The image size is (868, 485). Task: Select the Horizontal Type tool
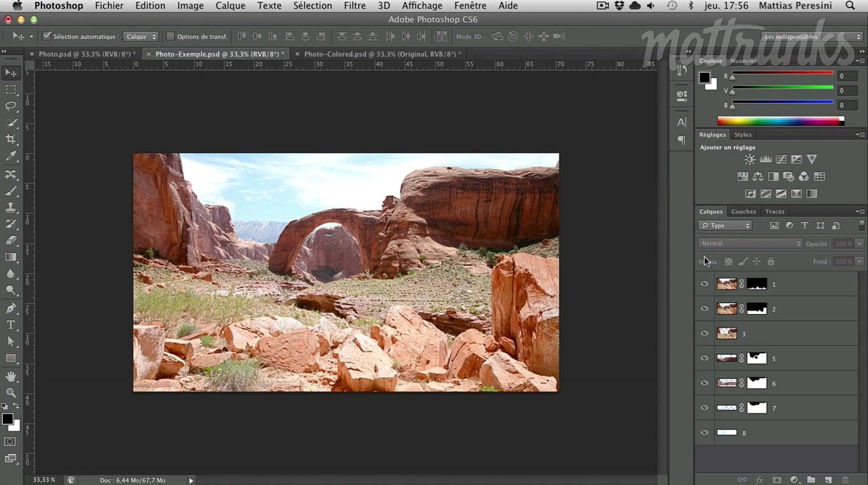tap(11, 325)
